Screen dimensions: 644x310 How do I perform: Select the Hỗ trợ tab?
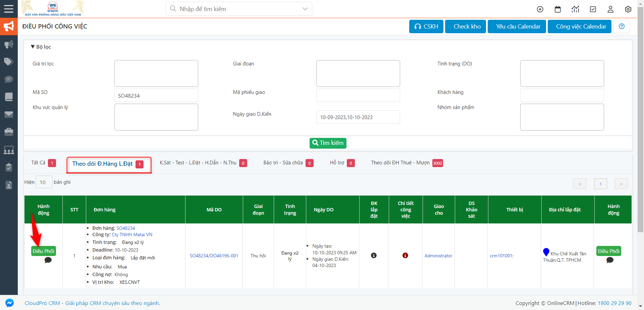(x=342, y=163)
